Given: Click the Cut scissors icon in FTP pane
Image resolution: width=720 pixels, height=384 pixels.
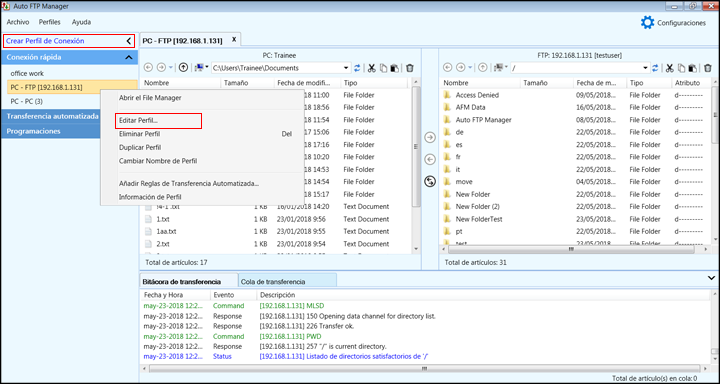Looking at the screenshot, I should (x=670, y=68).
